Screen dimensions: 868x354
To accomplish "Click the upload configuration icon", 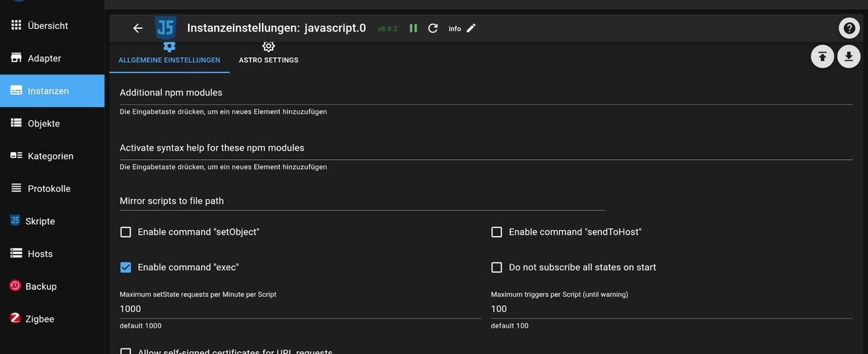I will [x=822, y=56].
